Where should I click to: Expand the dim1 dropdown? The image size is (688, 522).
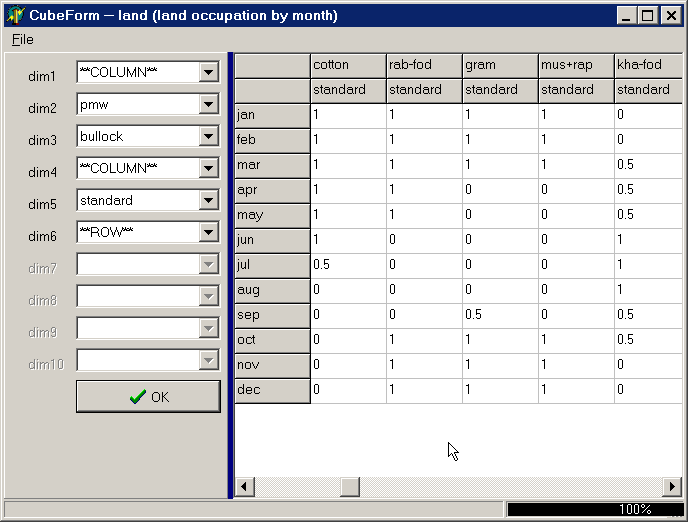(208, 72)
